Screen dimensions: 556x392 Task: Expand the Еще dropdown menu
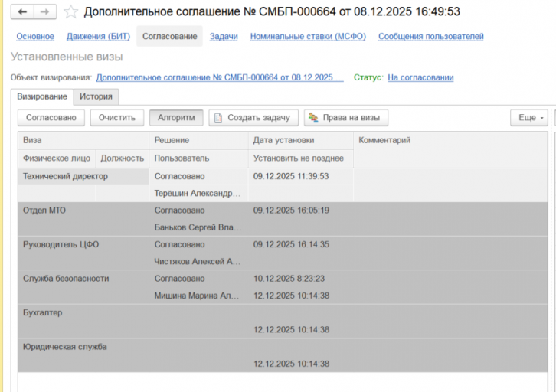pyautogui.click(x=529, y=118)
